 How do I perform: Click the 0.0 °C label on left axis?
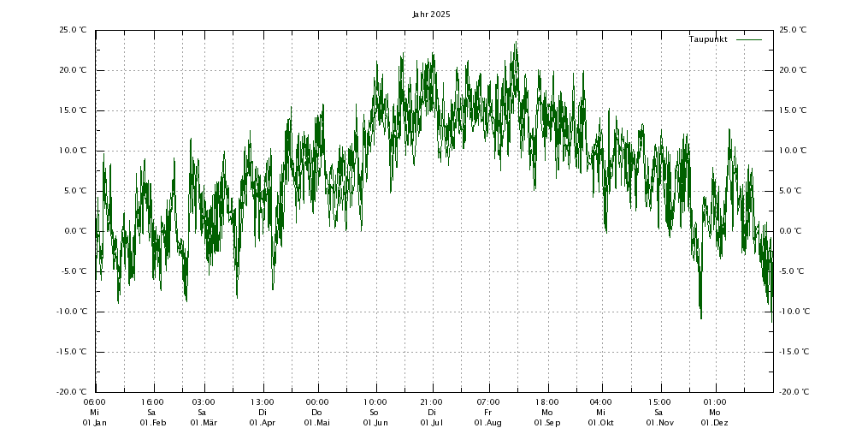click(x=74, y=231)
